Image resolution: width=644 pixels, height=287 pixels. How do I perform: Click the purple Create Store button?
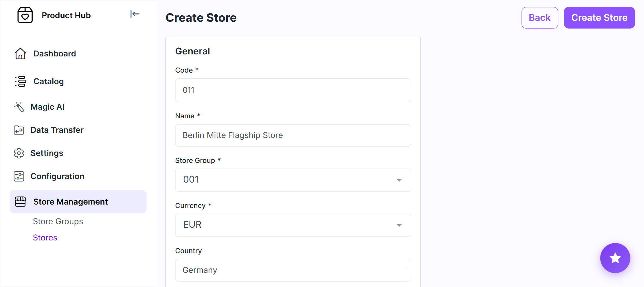tap(599, 18)
